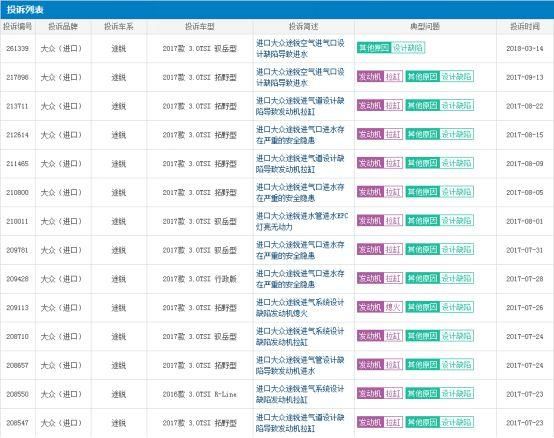Screen dimensions: 554x438
Task: Click 发动机 tag in the 2017-07-26 row
Action: (370, 307)
